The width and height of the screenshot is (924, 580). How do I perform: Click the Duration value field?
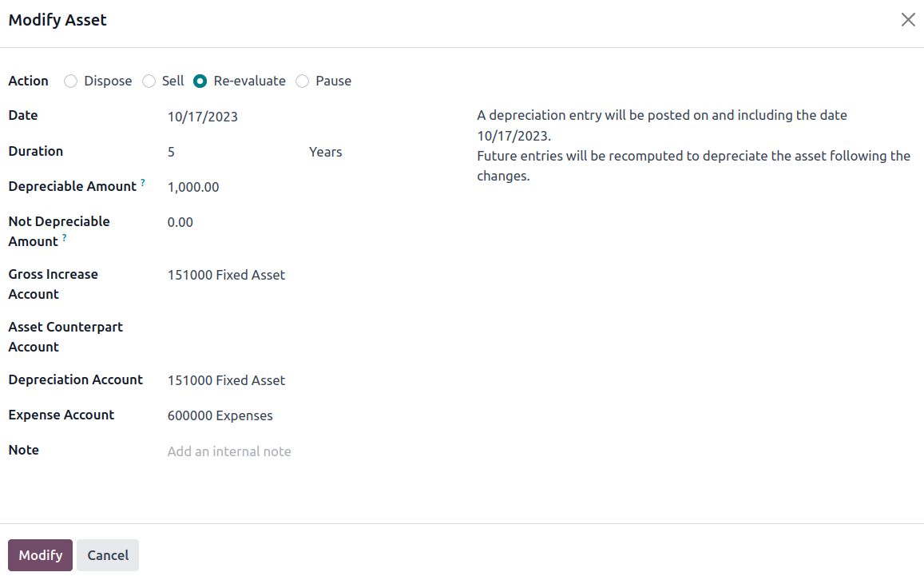click(x=236, y=152)
